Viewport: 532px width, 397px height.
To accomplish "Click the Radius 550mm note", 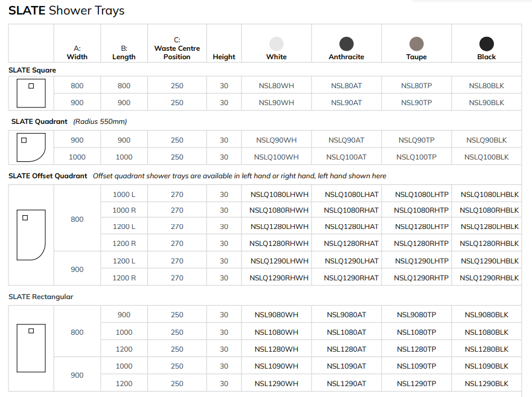I will pos(100,121).
